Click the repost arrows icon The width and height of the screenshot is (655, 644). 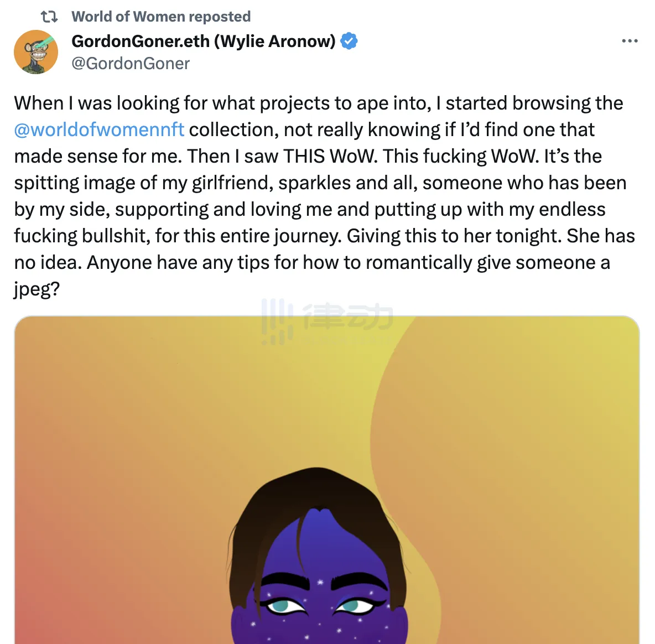click(49, 17)
